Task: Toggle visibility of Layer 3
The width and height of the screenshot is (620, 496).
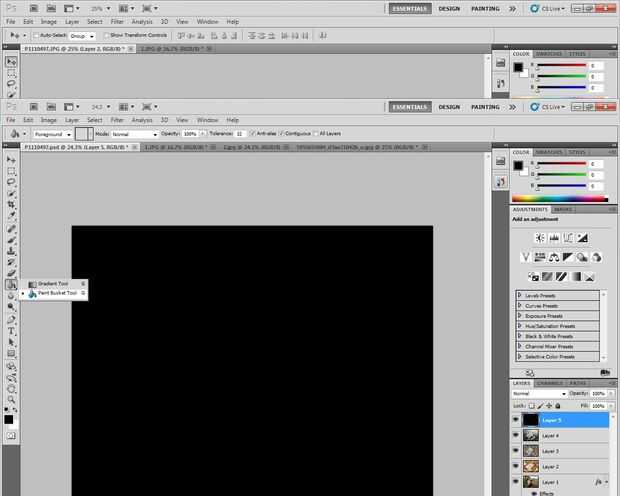Action: (516, 451)
